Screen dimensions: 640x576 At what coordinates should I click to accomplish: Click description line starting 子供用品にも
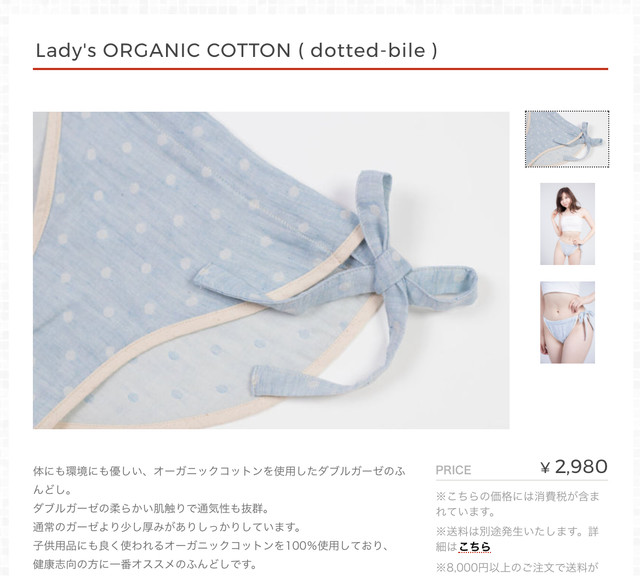tap(211, 546)
